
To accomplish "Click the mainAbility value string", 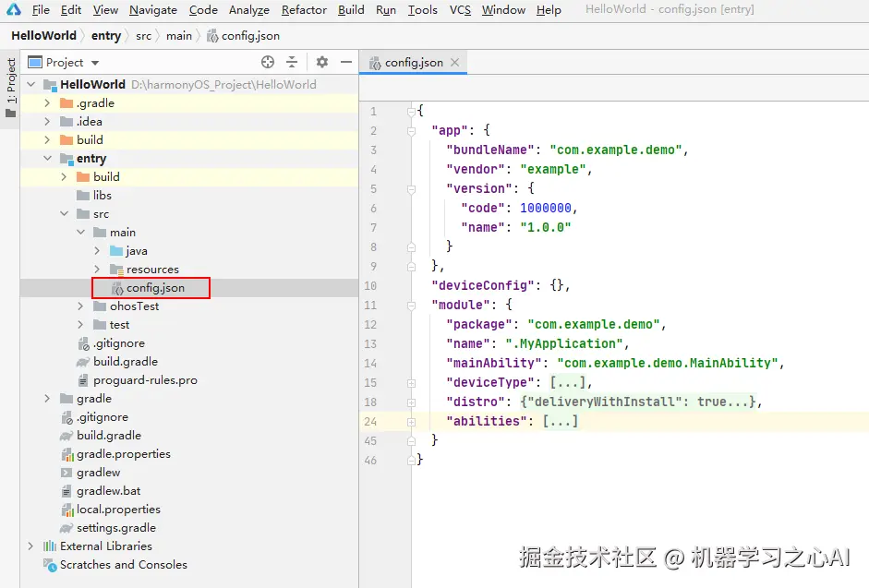I will pos(668,363).
